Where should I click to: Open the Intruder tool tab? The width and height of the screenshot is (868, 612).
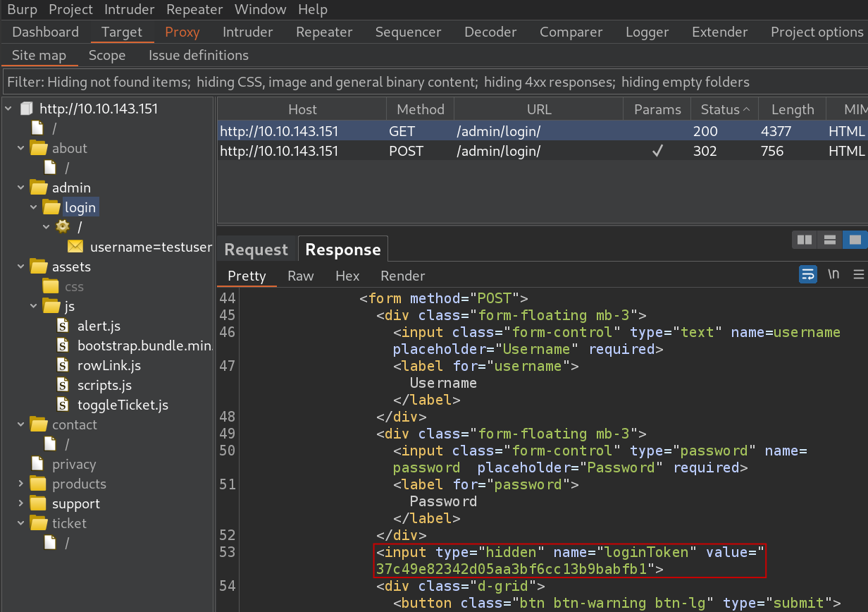coord(248,32)
